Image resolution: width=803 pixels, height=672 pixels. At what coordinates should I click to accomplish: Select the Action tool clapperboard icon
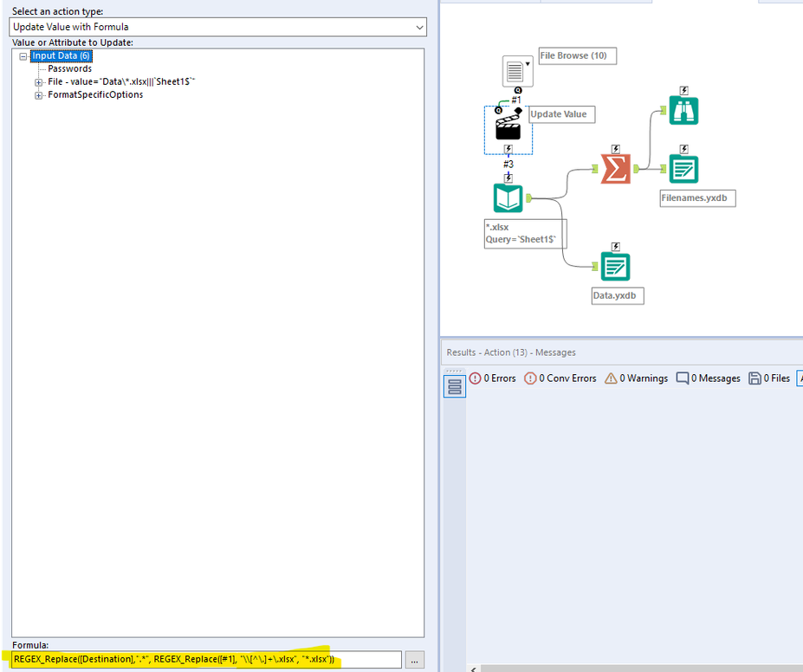point(508,128)
